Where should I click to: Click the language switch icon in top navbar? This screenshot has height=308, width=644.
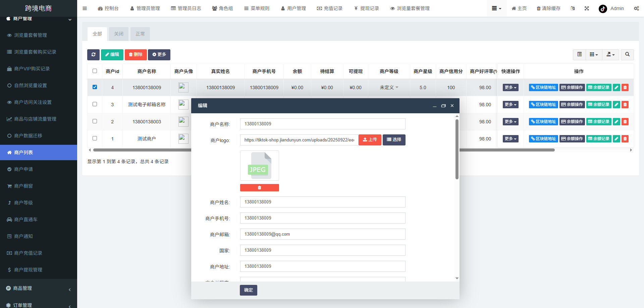pos(573,8)
